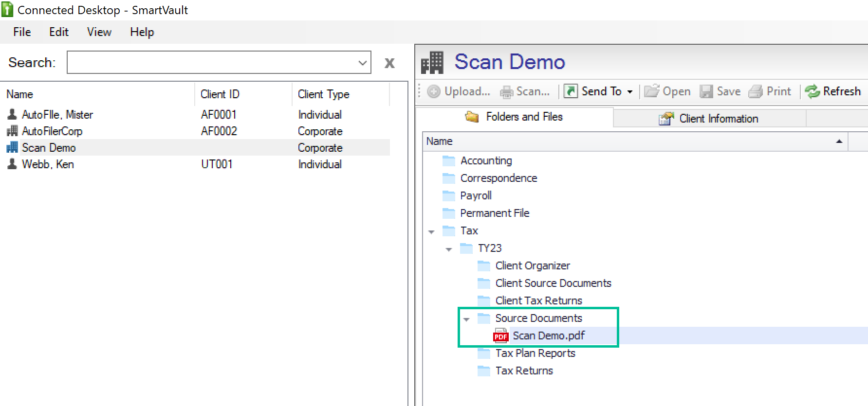Switch to the Folders and Files tab
The image size is (868, 406).
pyautogui.click(x=514, y=117)
